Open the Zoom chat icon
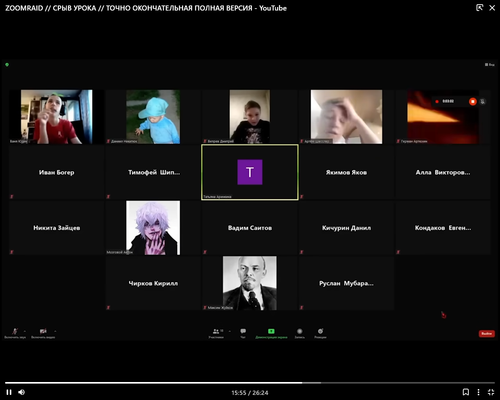 (x=243, y=331)
